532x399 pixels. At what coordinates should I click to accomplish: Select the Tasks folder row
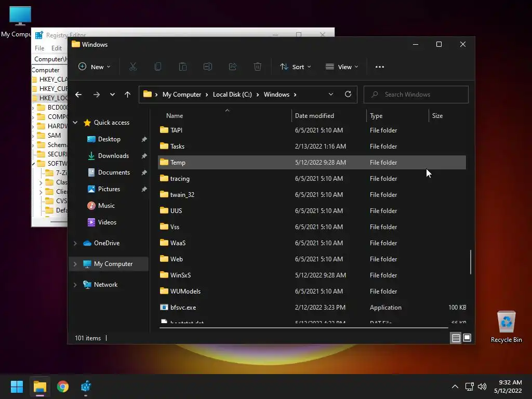[x=312, y=146]
